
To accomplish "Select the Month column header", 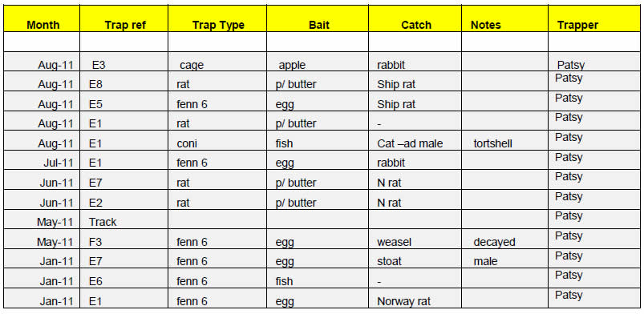I will 42,19.
